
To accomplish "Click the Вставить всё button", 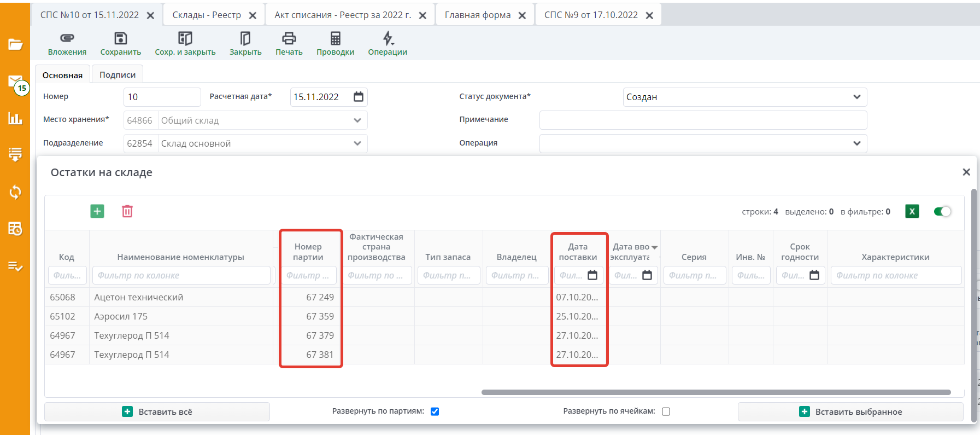I will click(157, 411).
